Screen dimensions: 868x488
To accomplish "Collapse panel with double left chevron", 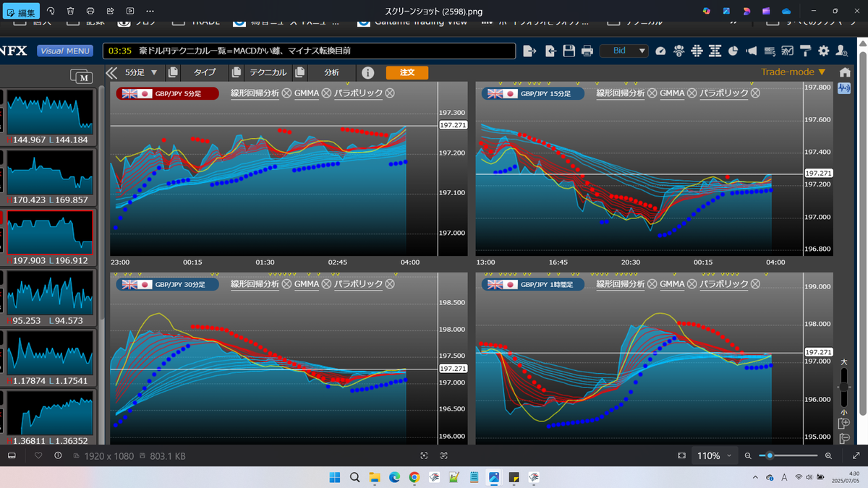I will [111, 72].
